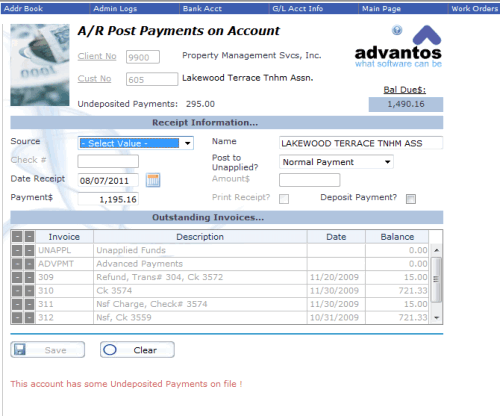This screenshot has width=500, height=416.
Task: Click the help globe icon
Action: point(397,30)
